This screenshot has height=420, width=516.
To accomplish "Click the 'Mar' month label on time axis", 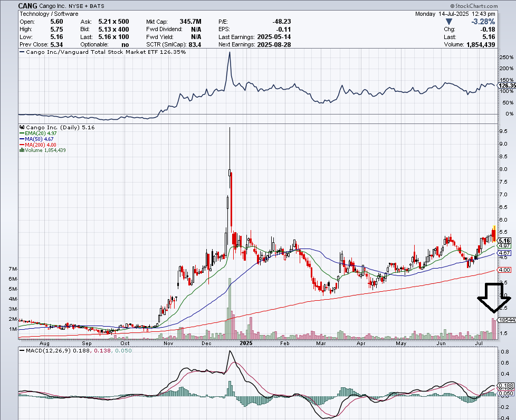I will point(321,343).
